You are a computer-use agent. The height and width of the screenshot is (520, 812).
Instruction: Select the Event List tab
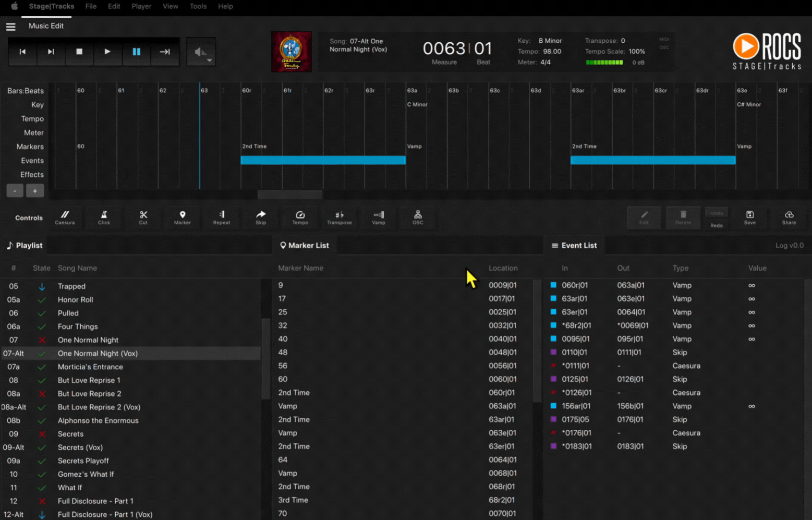(574, 245)
